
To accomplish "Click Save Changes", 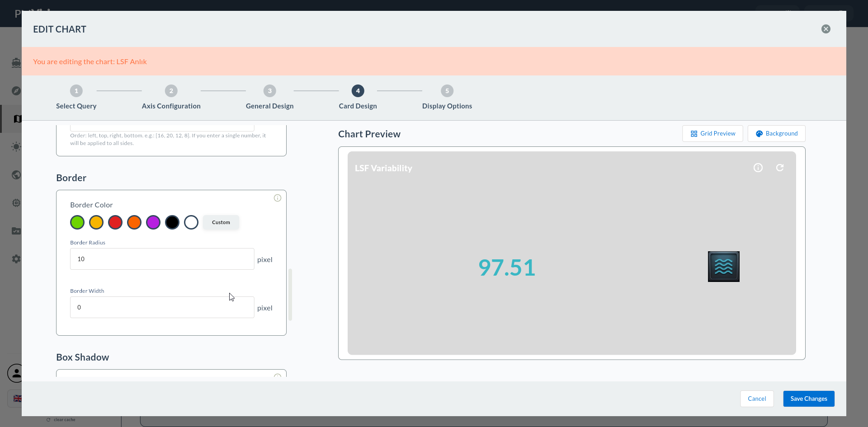I will [809, 399].
